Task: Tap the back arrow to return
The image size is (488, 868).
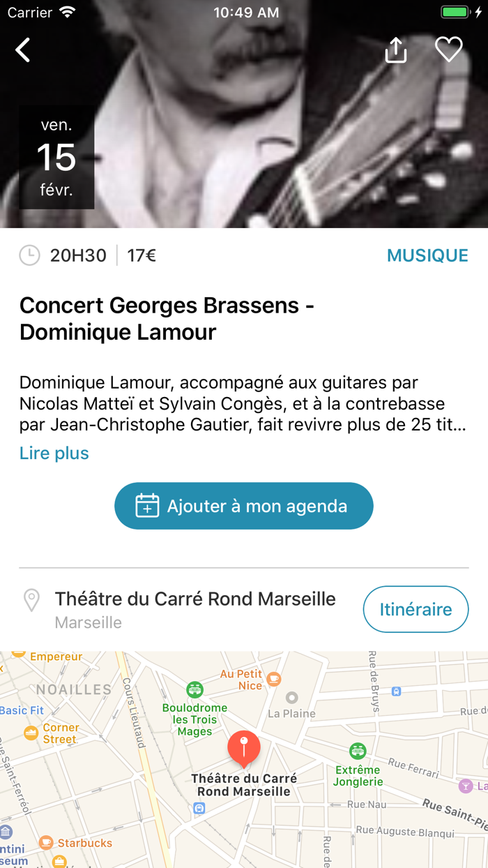Action: 22,50
